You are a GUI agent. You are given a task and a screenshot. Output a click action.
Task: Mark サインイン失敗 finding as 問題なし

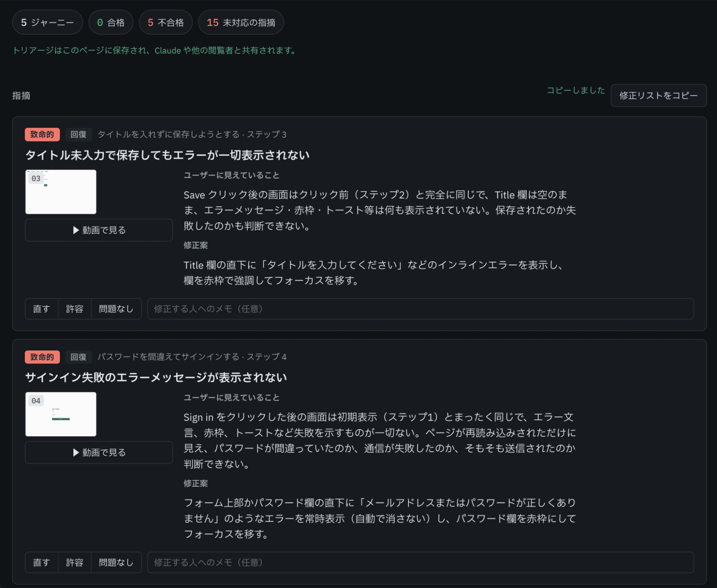pos(116,562)
